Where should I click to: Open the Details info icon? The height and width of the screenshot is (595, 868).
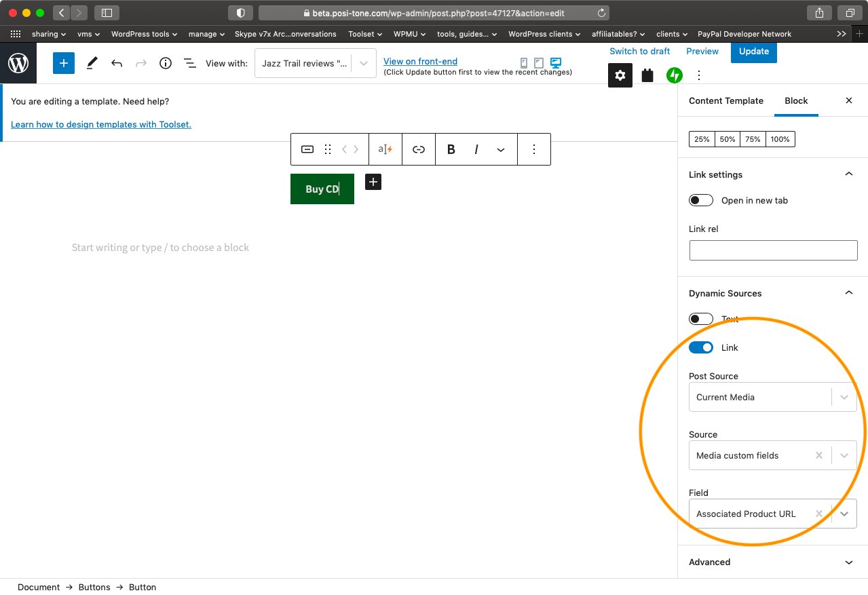point(165,62)
